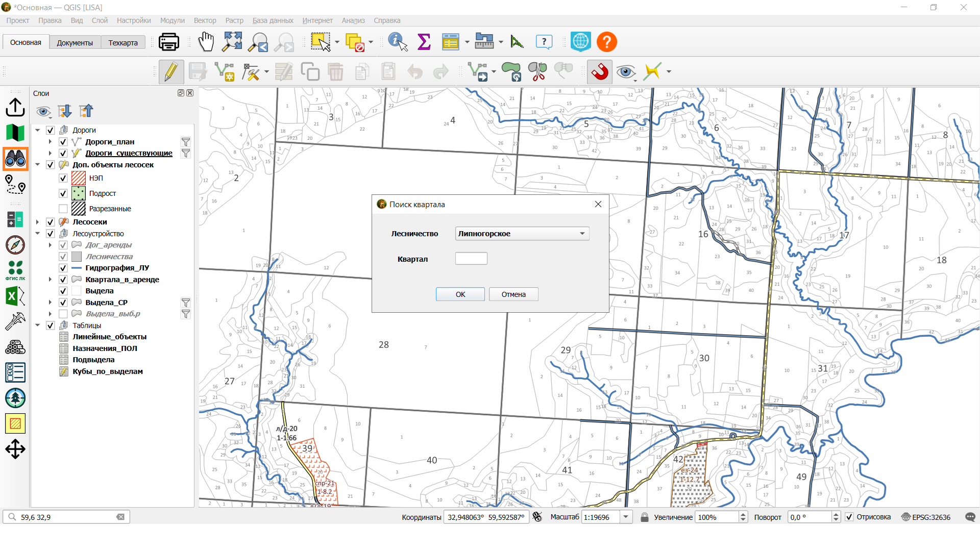Image resolution: width=980 pixels, height=551 pixels.
Task: Open the identify features tool
Action: click(398, 42)
